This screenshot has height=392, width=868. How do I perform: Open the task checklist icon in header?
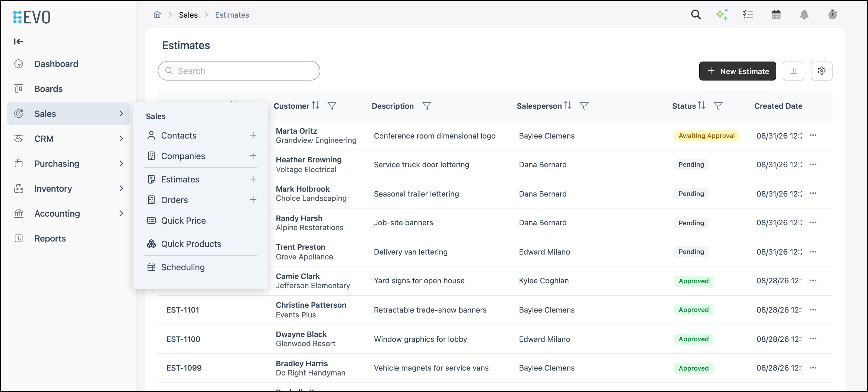point(748,15)
